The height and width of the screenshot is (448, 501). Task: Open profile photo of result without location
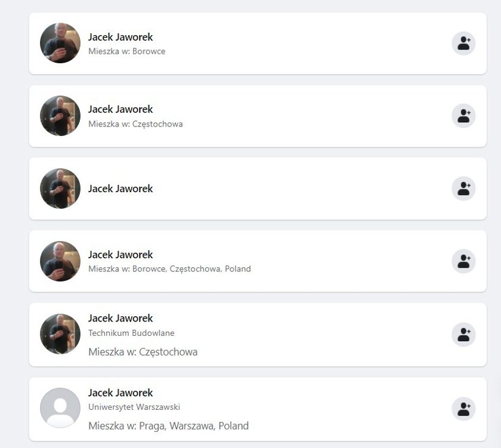coord(60,189)
